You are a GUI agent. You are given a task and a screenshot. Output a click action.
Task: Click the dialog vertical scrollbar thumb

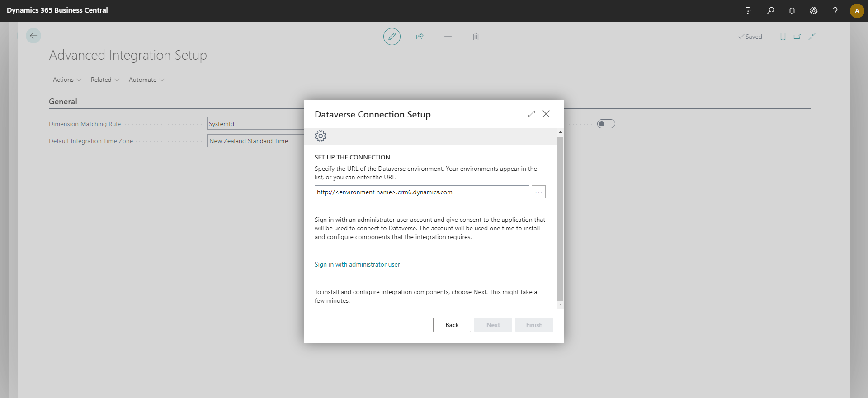point(561,219)
